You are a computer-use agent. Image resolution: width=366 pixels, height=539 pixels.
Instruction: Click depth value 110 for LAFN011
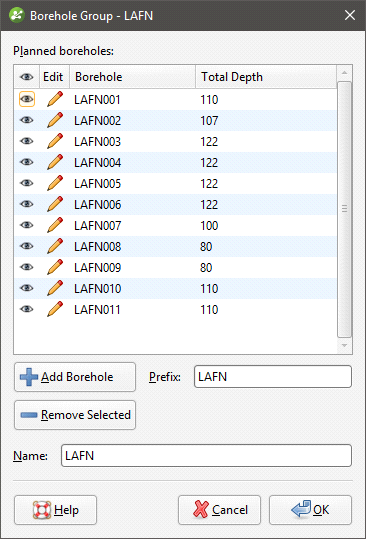[209, 309]
